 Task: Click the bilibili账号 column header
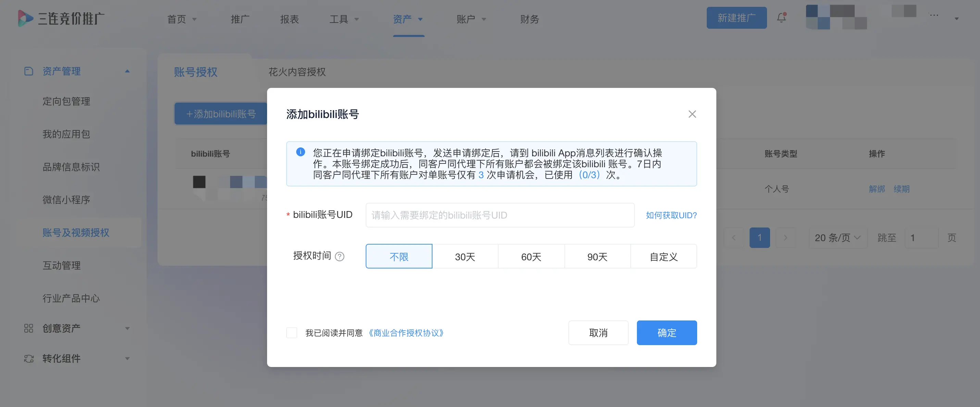click(x=210, y=154)
